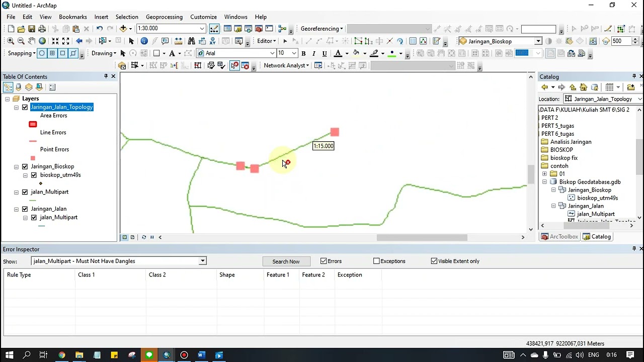Click the Bold text icon

(303, 53)
